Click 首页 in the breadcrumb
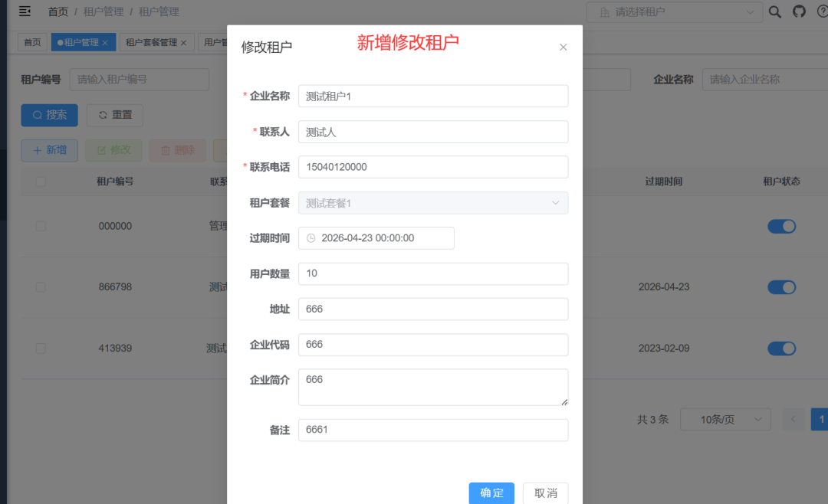Image resolution: width=828 pixels, height=504 pixels. [58, 11]
